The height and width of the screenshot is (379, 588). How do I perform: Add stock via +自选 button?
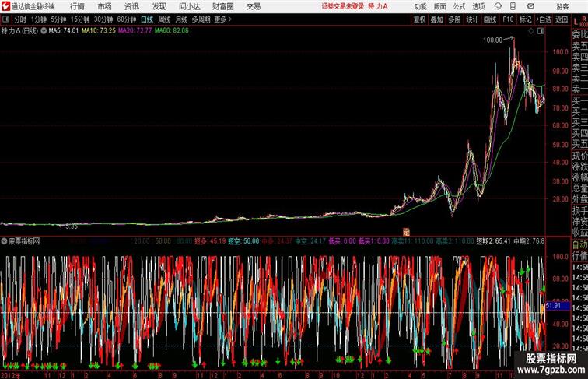click(544, 19)
